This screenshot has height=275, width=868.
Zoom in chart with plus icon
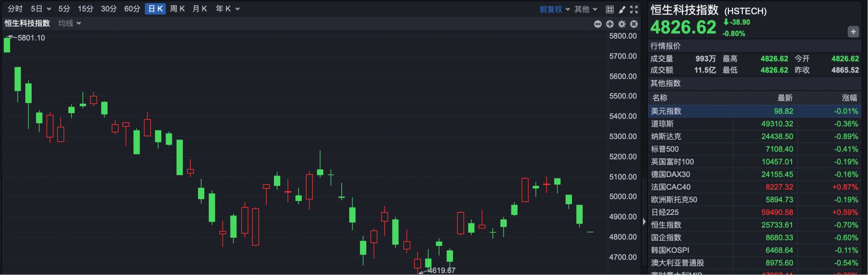610,24
